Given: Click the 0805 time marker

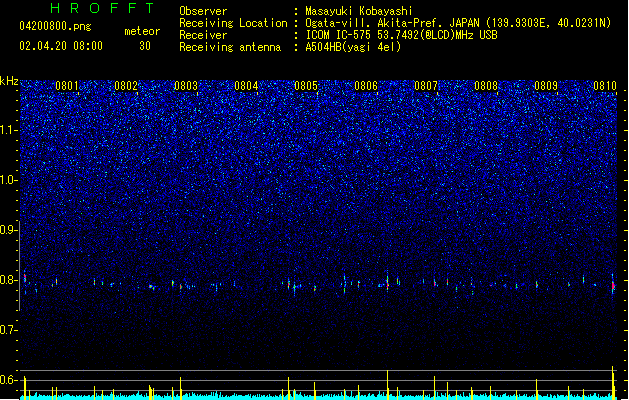Looking at the screenshot, I should click(x=306, y=86).
